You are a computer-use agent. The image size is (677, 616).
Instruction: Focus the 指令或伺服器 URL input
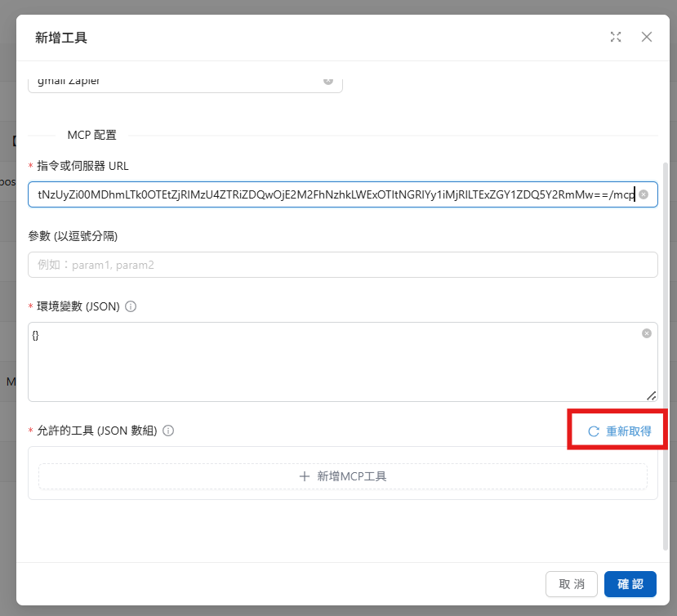[x=327, y=194]
